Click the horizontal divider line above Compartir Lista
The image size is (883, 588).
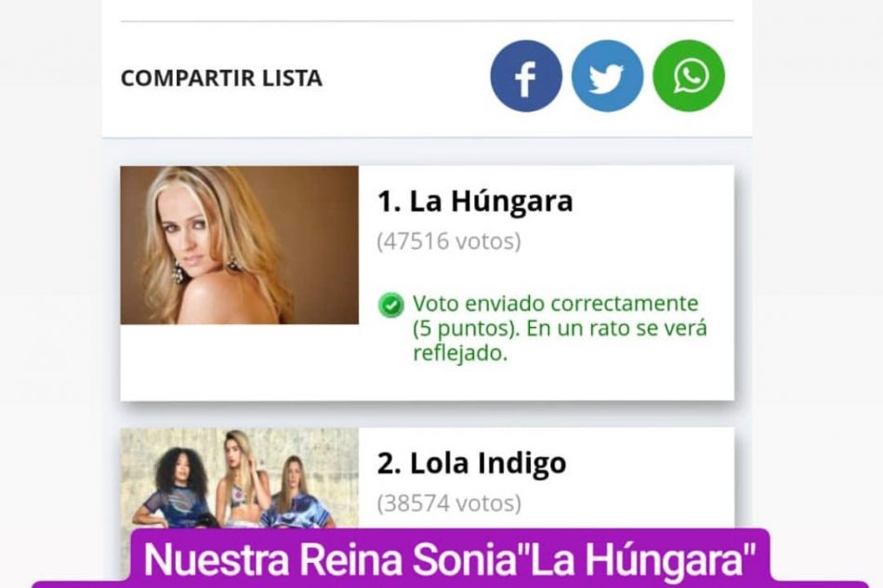tap(427, 21)
